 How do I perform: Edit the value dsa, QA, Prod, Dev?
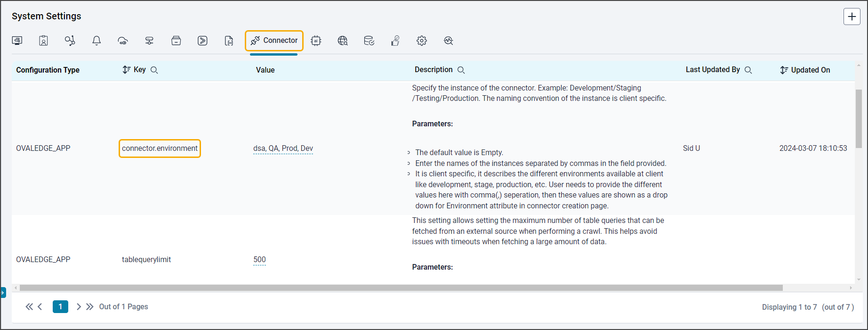pyautogui.click(x=283, y=148)
